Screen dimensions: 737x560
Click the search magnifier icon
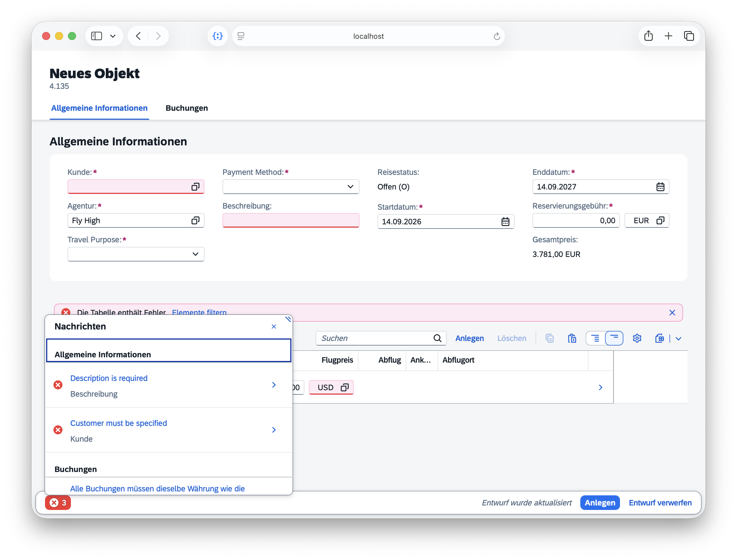pos(437,338)
